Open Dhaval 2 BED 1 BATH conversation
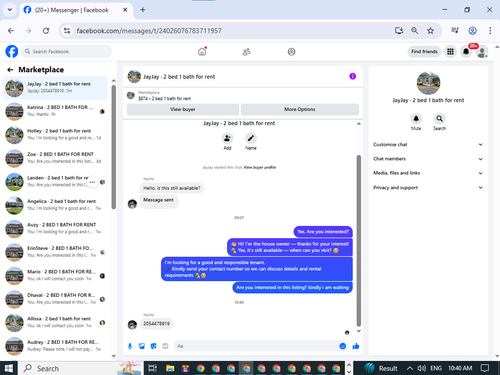 tap(55, 299)
